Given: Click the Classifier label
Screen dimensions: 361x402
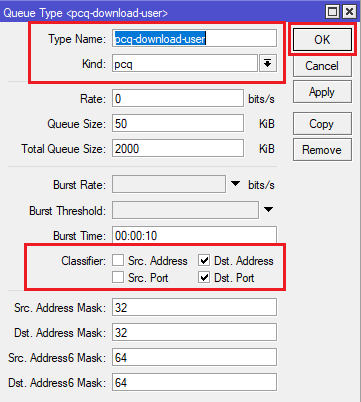Looking at the screenshot, I should coord(83,261).
